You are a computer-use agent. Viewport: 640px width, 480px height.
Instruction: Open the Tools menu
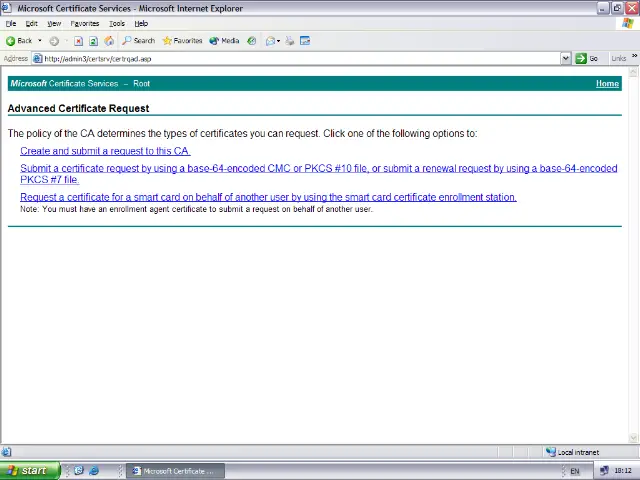[x=117, y=24]
